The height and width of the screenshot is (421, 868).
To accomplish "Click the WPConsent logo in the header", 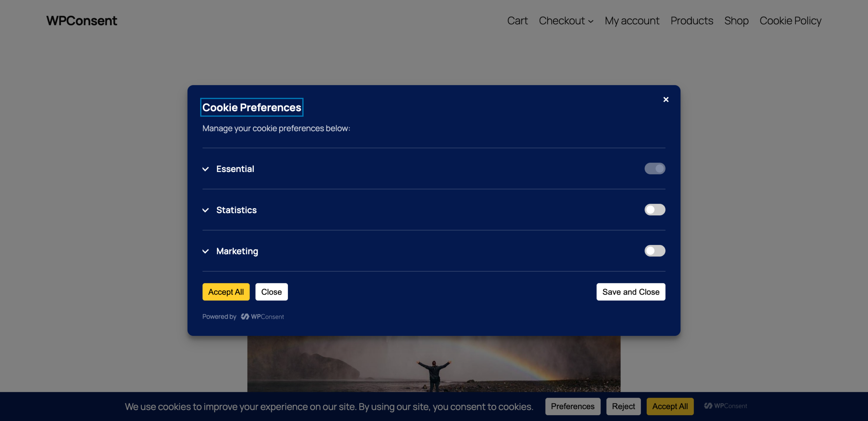I will coord(81,20).
